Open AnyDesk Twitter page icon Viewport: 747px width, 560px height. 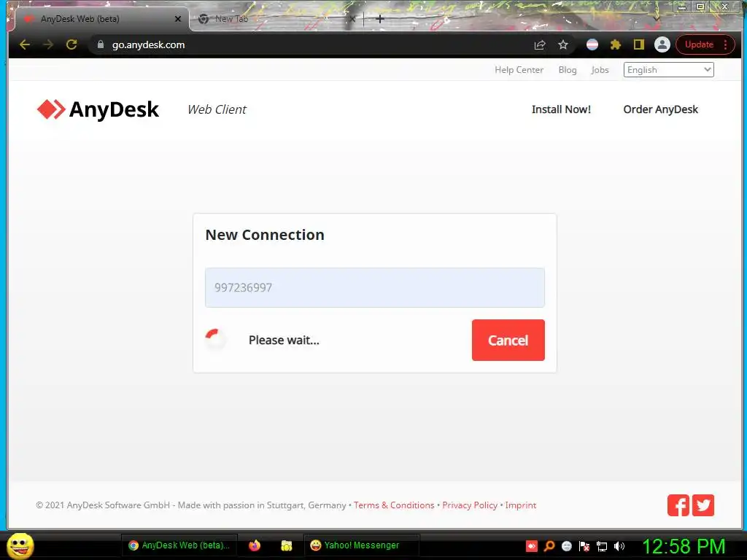coord(703,505)
